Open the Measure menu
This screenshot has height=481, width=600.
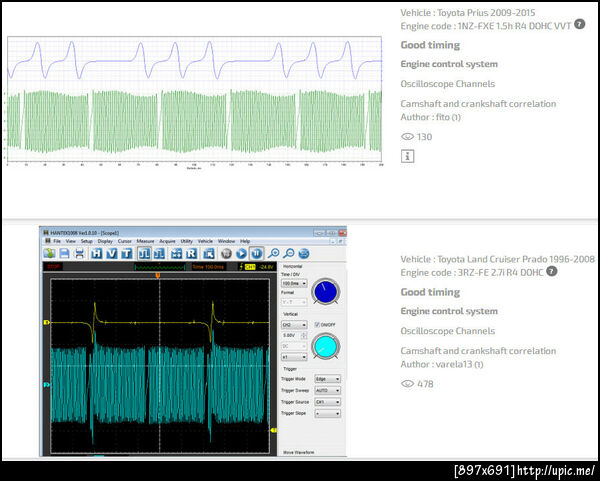pos(145,241)
